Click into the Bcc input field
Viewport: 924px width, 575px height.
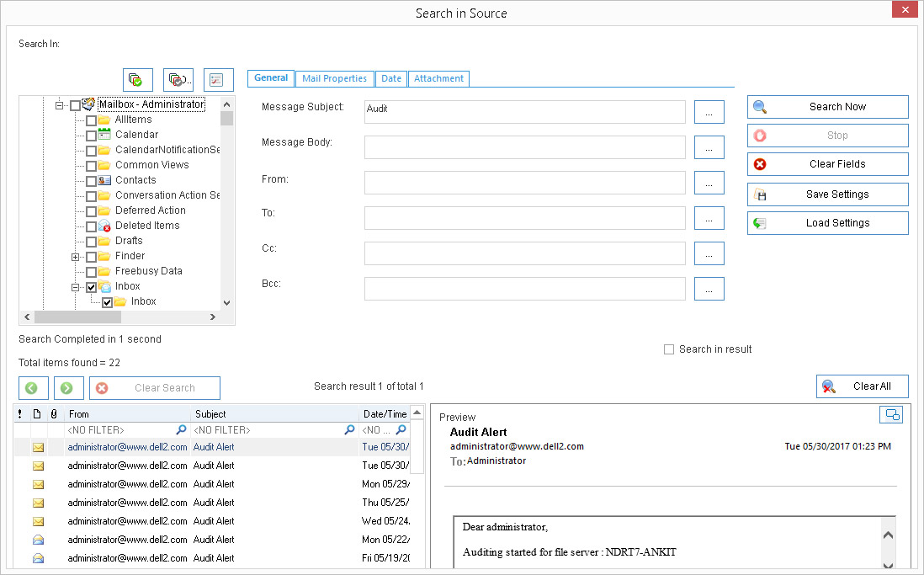524,289
